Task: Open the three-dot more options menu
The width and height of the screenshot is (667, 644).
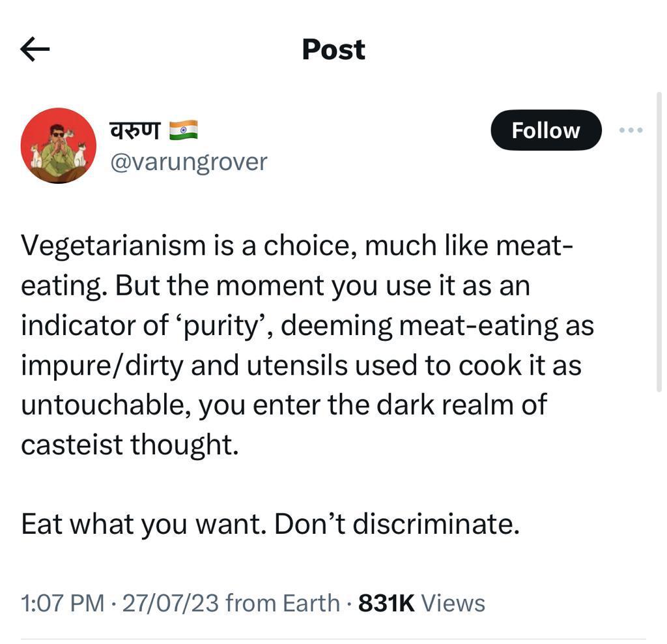Action: click(x=631, y=130)
